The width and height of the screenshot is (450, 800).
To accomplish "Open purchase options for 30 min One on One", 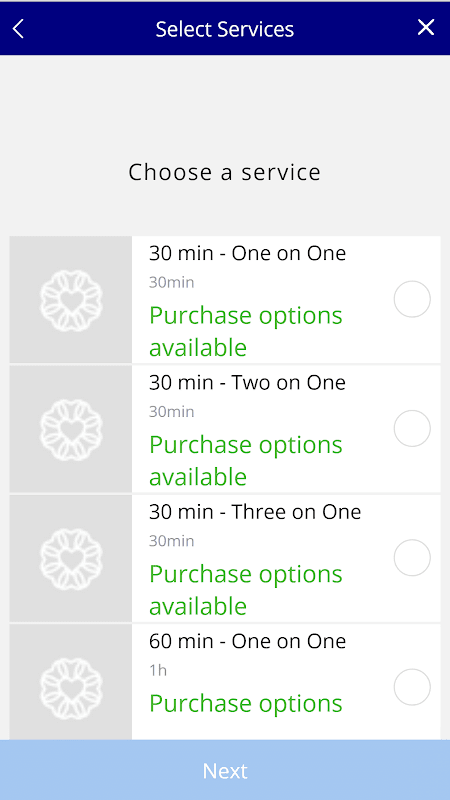I will (x=246, y=332).
